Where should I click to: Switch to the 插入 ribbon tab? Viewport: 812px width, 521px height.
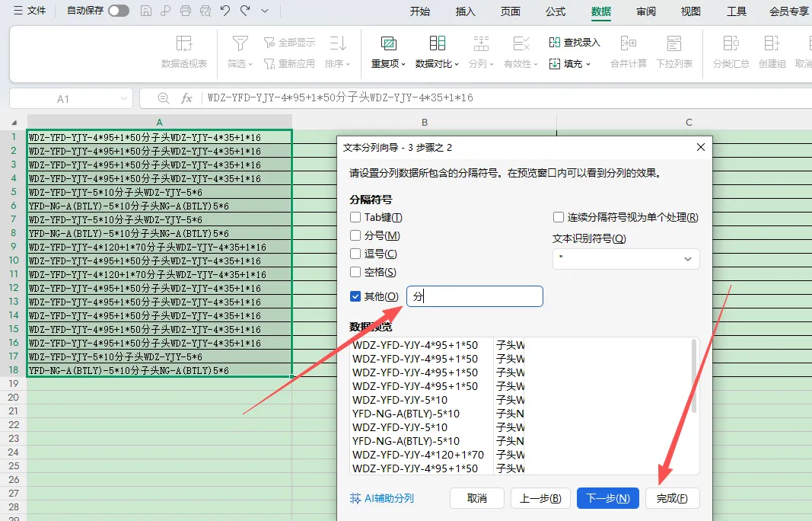click(465, 11)
